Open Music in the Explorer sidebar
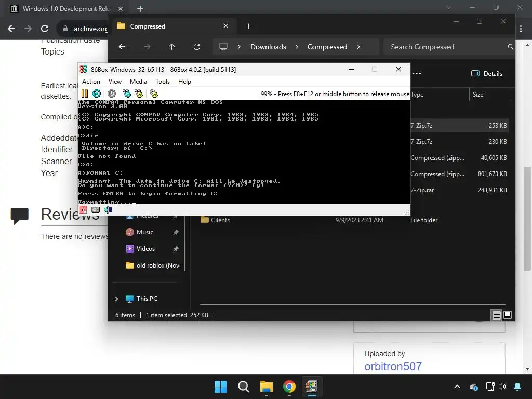 pyautogui.click(x=145, y=232)
